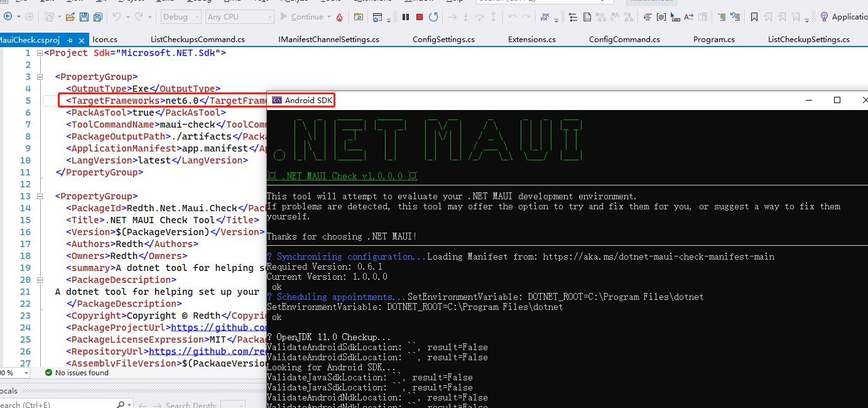Click the Find in Files icon
Screen dimensions: 868x408
[x=358, y=17]
